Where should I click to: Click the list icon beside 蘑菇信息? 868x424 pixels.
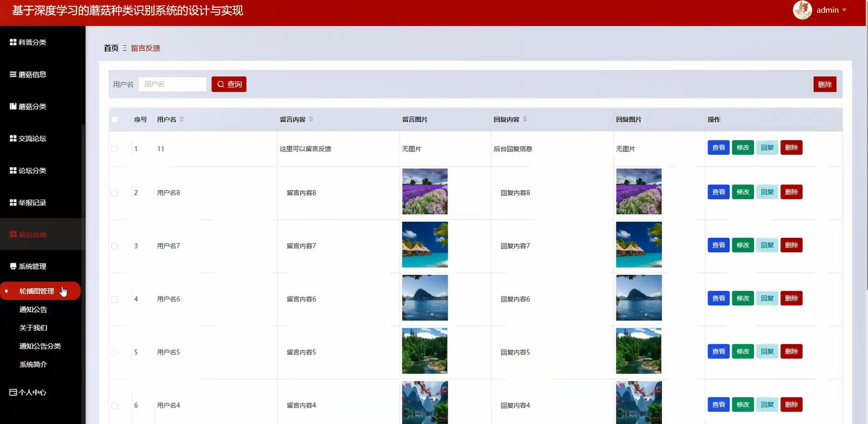(13, 74)
